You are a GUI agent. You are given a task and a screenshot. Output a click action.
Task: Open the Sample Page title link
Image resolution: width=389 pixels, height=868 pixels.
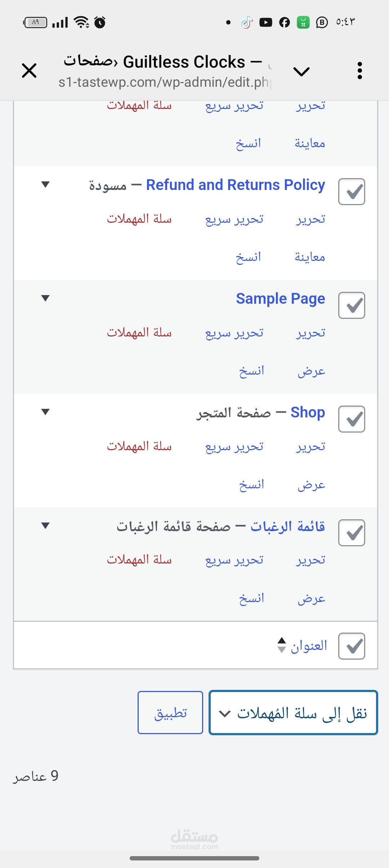pos(280,299)
